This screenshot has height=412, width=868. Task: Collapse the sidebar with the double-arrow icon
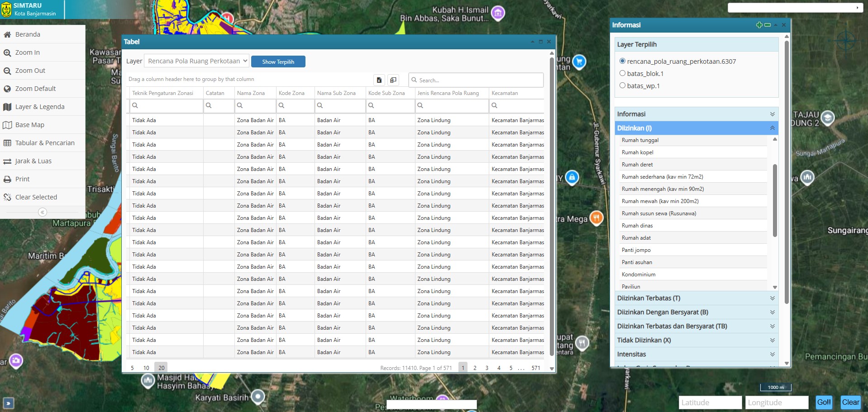(43, 212)
